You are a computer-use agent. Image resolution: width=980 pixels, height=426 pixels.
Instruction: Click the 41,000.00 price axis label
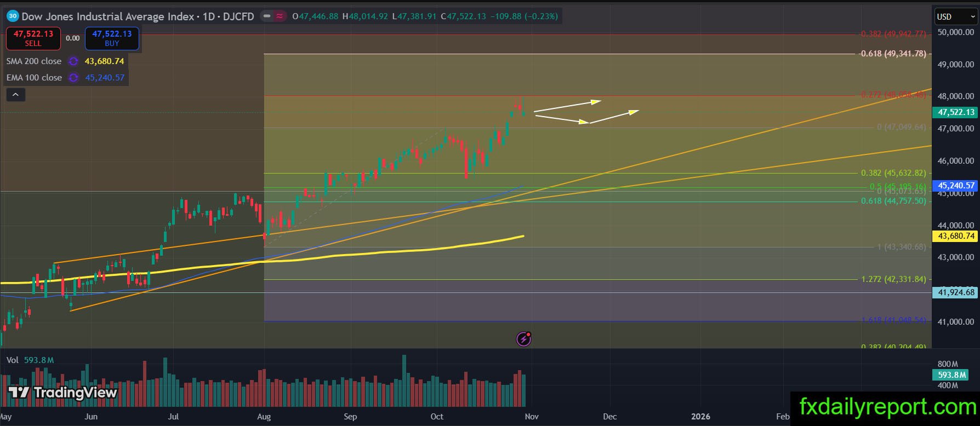(955, 322)
